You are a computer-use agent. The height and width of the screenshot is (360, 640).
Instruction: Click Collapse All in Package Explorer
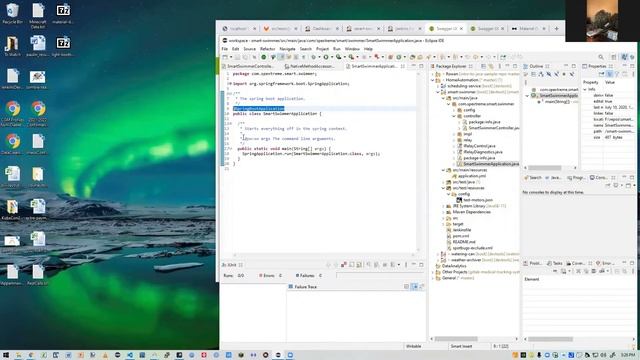click(x=483, y=66)
